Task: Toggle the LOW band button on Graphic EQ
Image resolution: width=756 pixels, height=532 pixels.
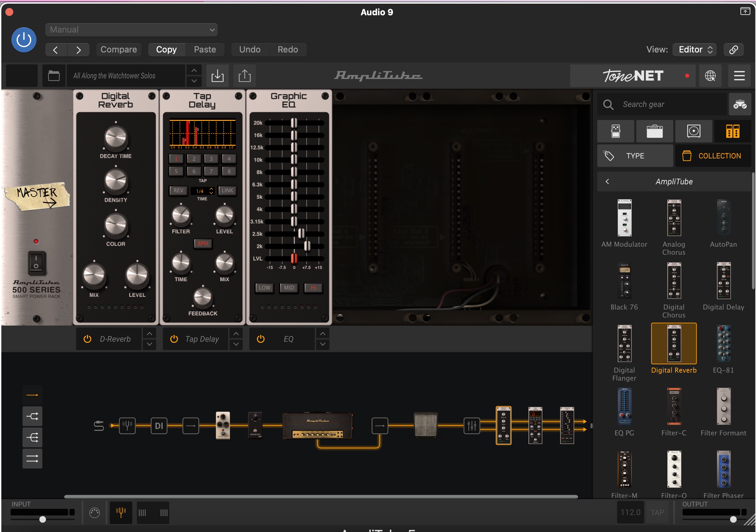Action: [264, 288]
